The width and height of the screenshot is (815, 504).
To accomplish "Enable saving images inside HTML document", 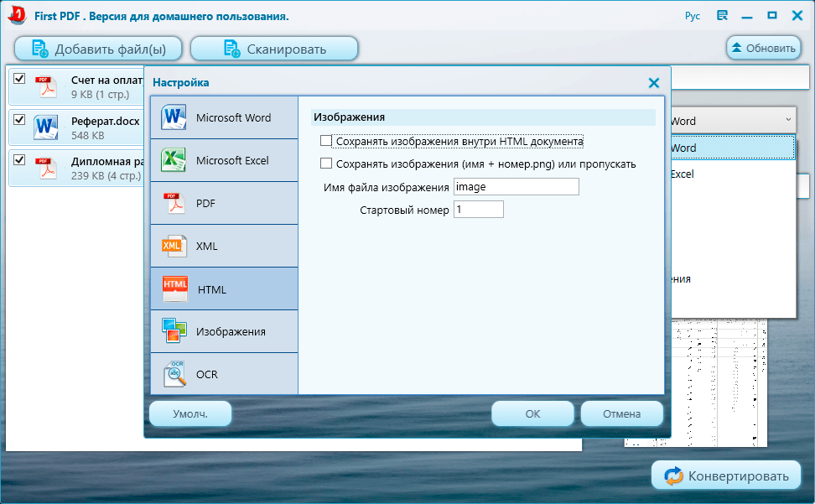I will (x=326, y=142).
